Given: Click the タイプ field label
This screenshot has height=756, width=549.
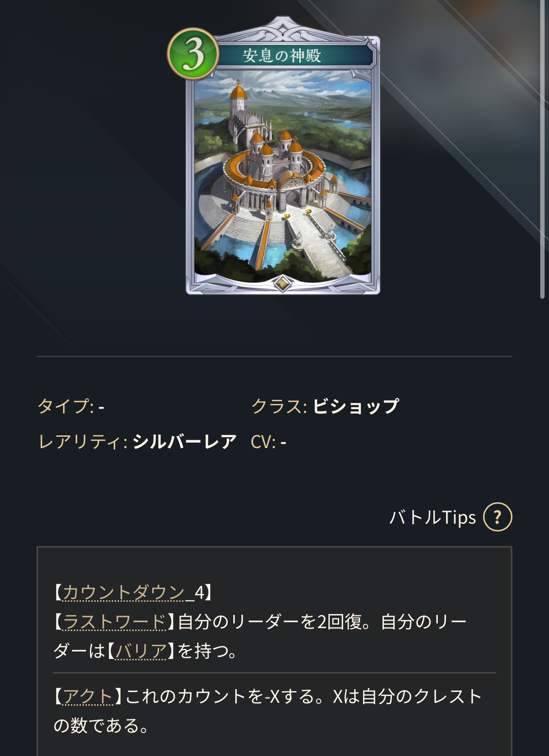Looking at the screenshot, I should [66, 406].
